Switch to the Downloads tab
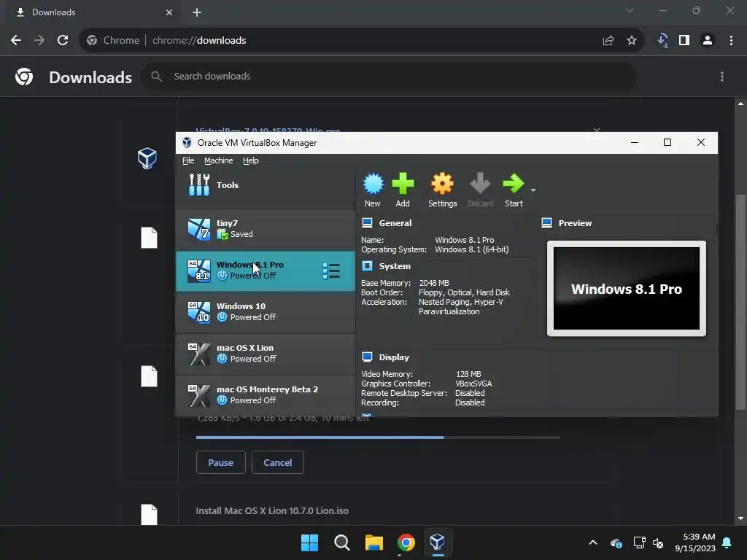The width and height of the screenshot is (747, 560). (x=93, y=13)
